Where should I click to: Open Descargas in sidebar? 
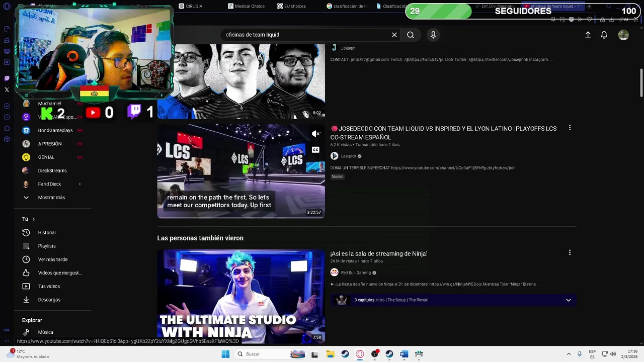coord(49,300)
